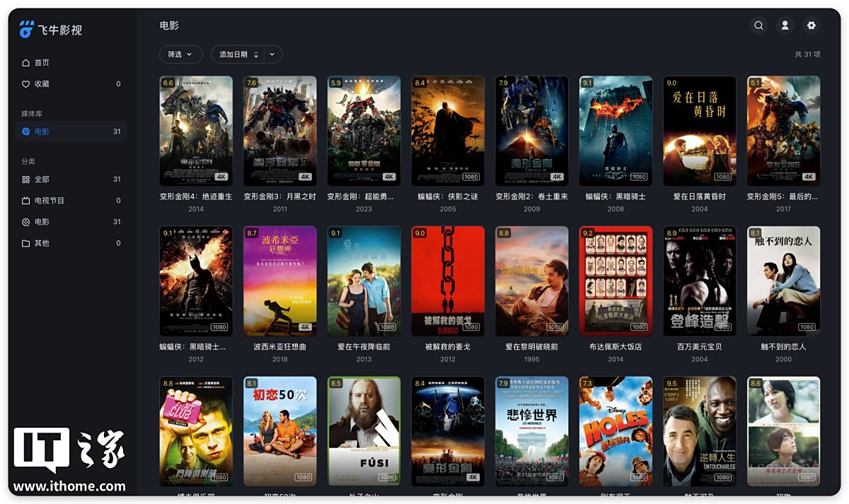Click 被解救的姜戈 red poster
This screenshot has width=849, height=504.
(448, 281)
